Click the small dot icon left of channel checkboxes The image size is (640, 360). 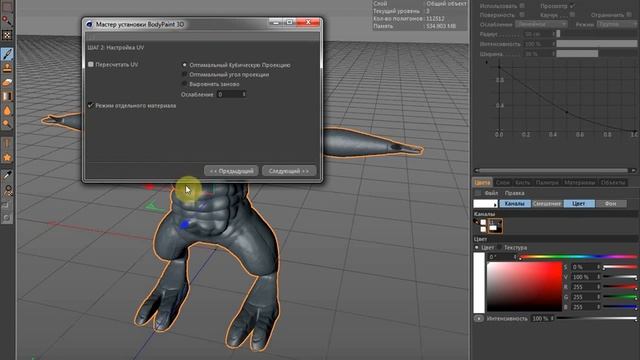[x=476, y=222]
